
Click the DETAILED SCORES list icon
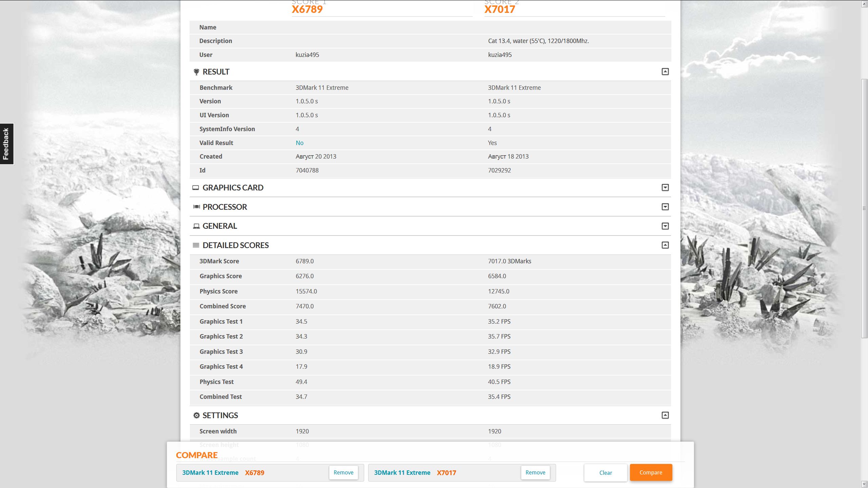point(196,245)
